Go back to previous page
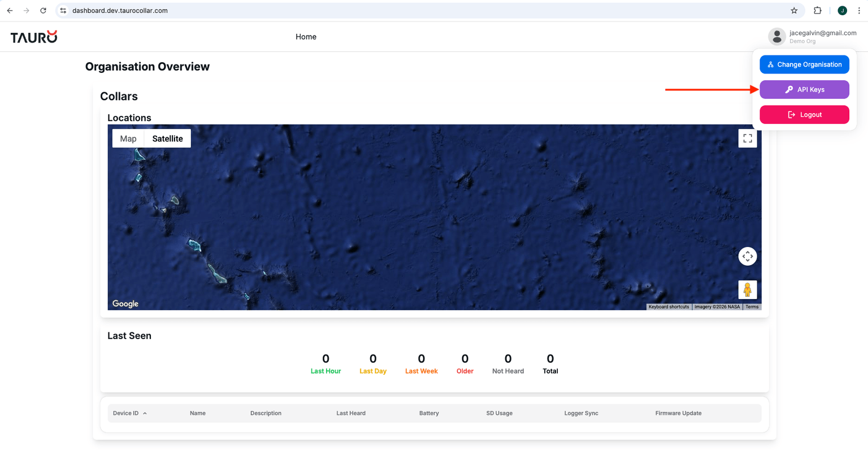This screenshot has height=455, width=868. click(x=10, y=11)
